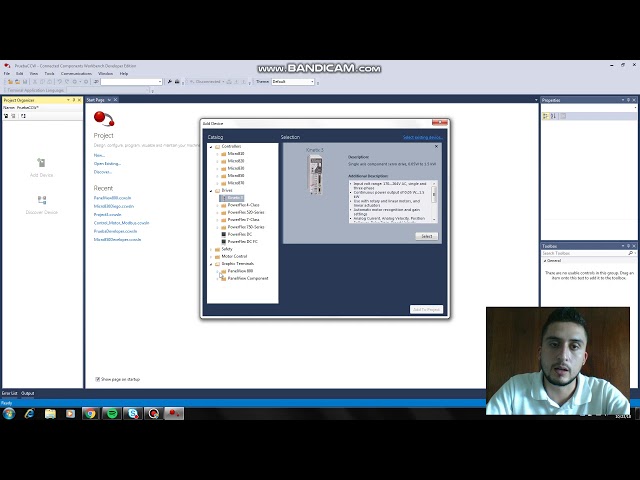Click the Search Toolbox input field

pyautogui.click(x=584, y=253)
